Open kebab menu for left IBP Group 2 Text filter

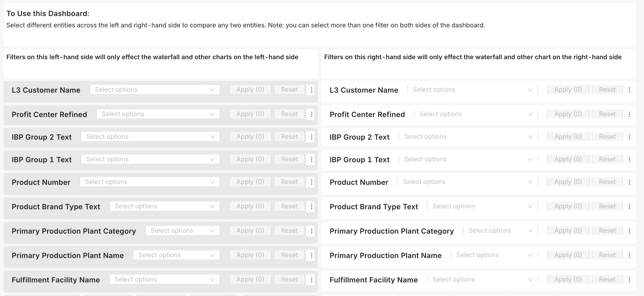311,137
